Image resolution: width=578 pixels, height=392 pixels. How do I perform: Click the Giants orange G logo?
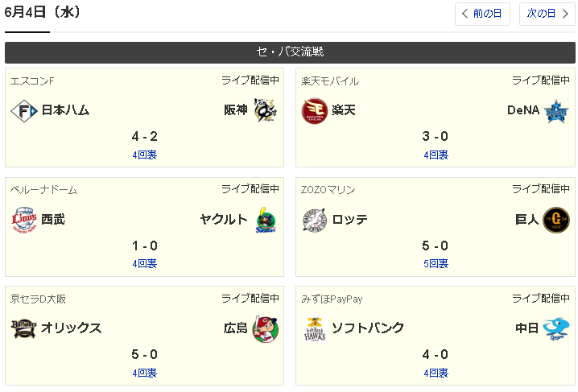tap(555, 219)
